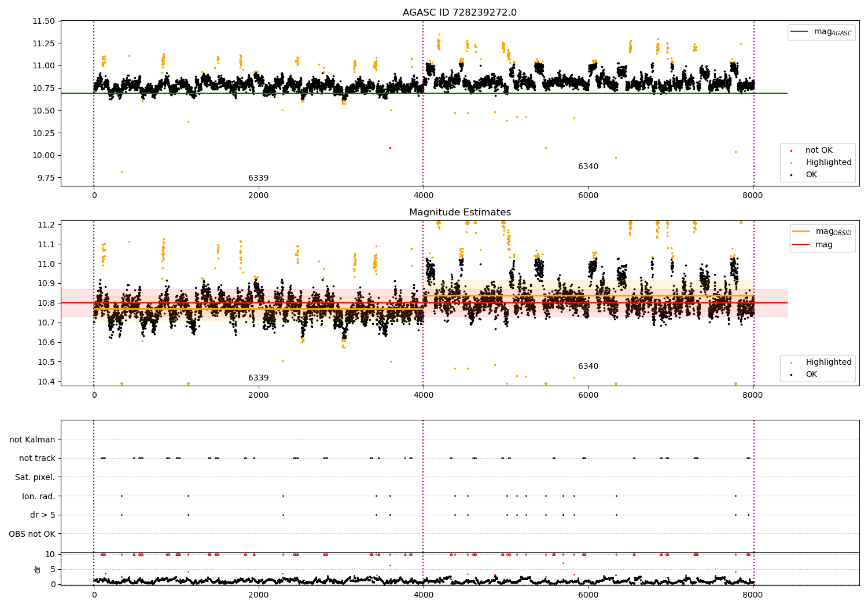This screenshot has height=608, width=868.
Task: Select the 'dr > 5' row label
Action: 43,515
